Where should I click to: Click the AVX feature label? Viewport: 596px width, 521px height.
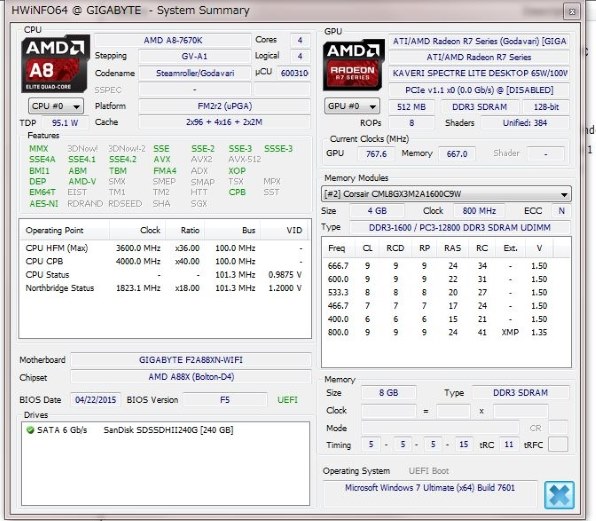(162, 159)
